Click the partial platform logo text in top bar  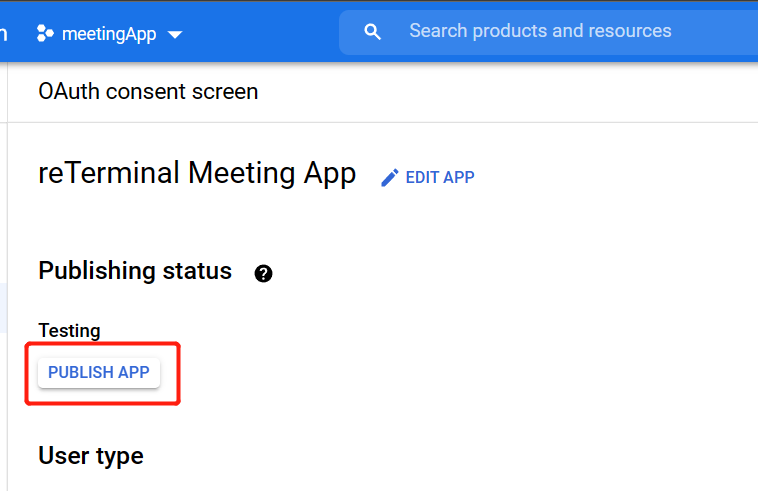point(4,32)
